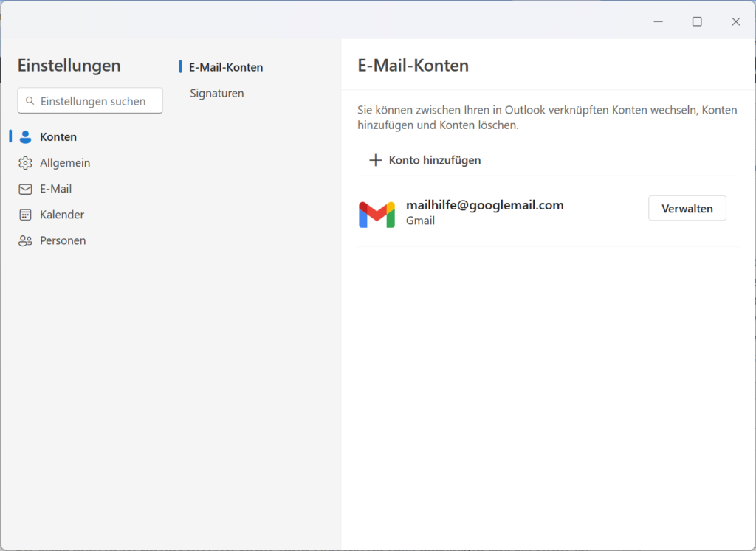Select E-Mail in the settings sidebar
756x551 pixels.
click(x=55, y=188)
